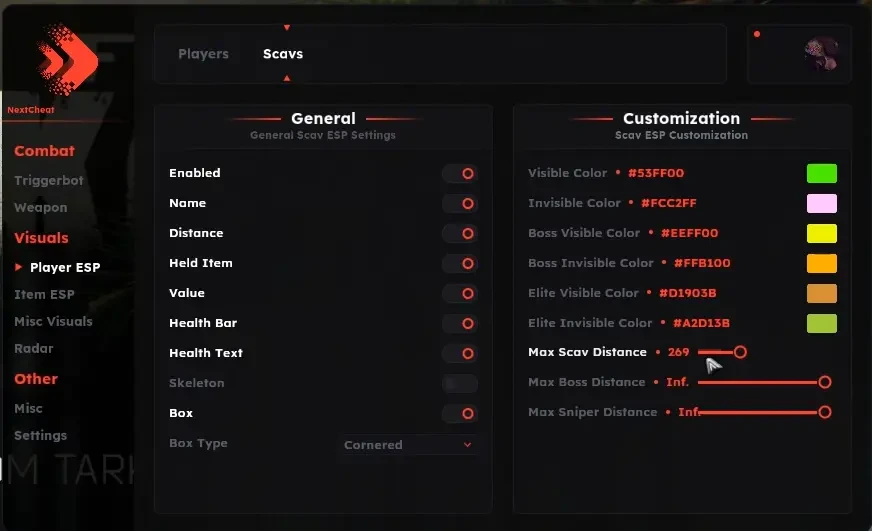Screen dimensions: 872x531
Task: Click the Max Boss Distance slider knob
Action: (825, 382)
